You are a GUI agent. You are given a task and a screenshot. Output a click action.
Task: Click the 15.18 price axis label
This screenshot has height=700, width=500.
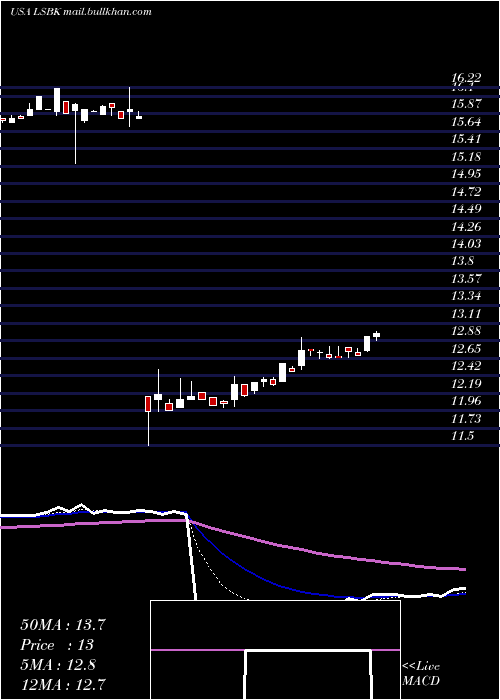[466, 157]
